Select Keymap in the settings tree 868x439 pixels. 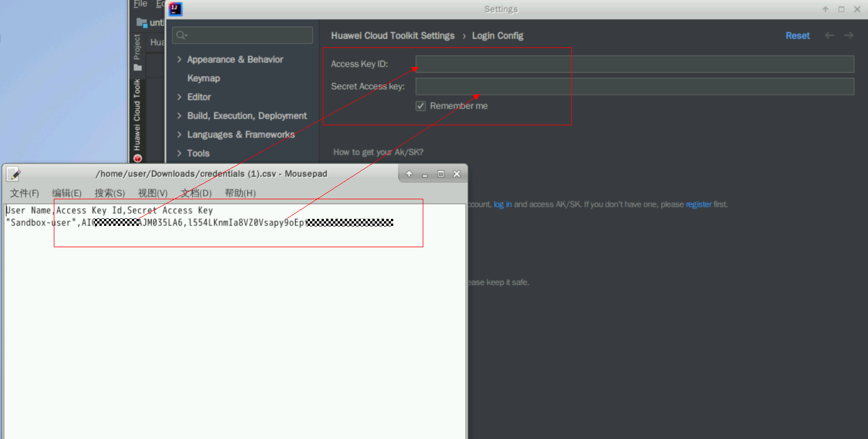point(204,79)
